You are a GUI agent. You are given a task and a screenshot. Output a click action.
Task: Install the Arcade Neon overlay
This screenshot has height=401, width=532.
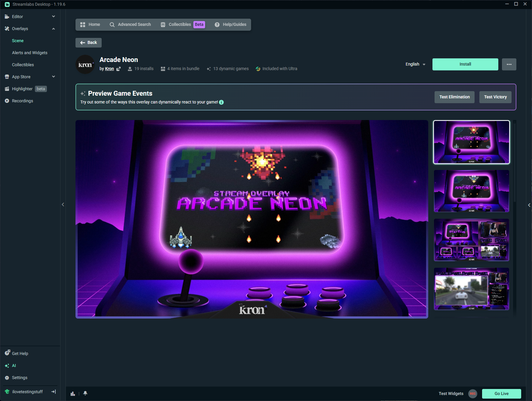[x=465, y=64]
